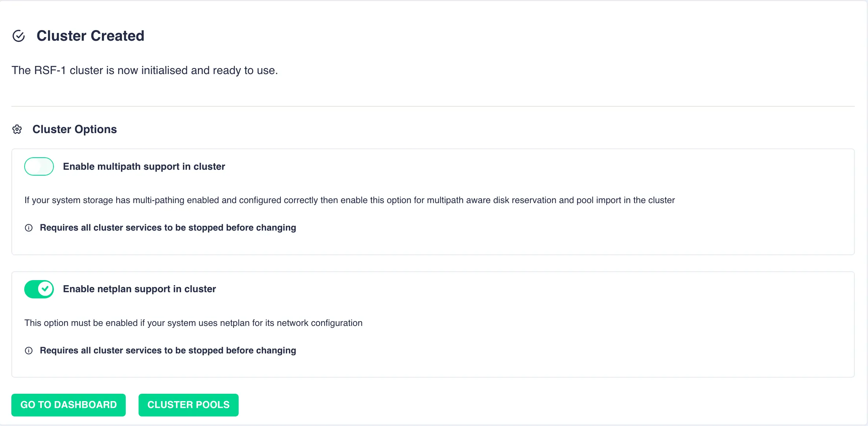Enable multipath support toggle switch
Image resolution: width=868 pixels, height=426 pixels.
coord(39,166)
